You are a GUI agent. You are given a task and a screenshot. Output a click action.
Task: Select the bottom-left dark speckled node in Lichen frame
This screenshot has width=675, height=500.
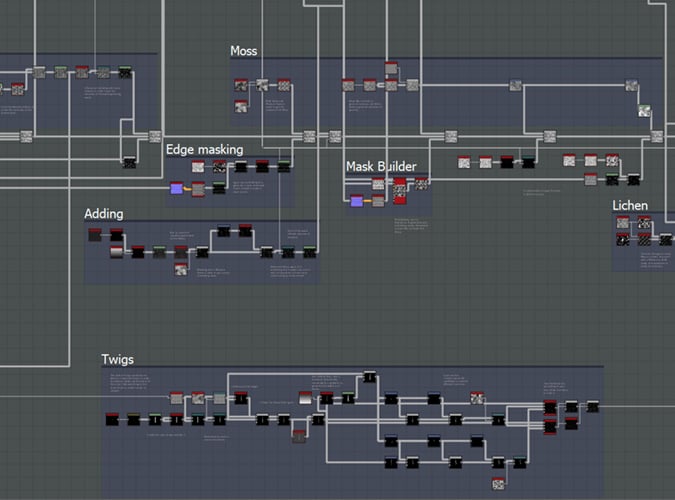tap(622, 239)
